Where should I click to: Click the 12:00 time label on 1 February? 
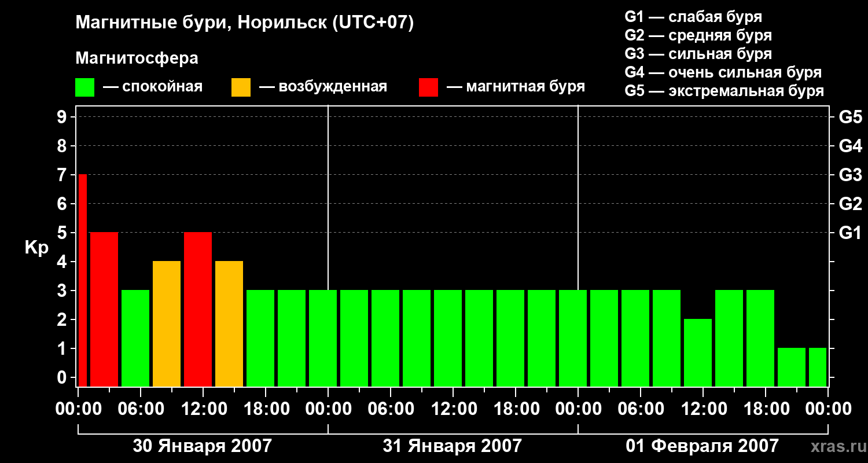[703, 409]
